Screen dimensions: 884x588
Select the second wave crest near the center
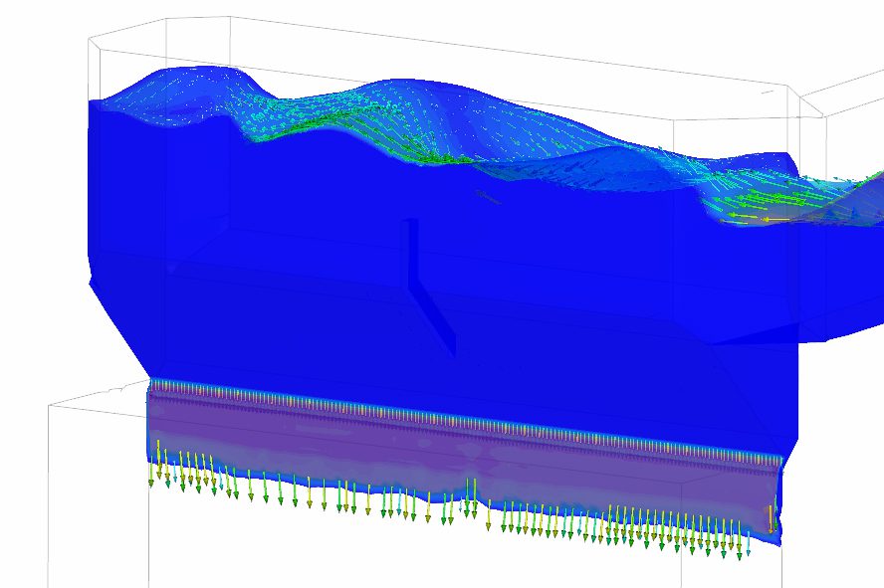(x=388, y=88)
